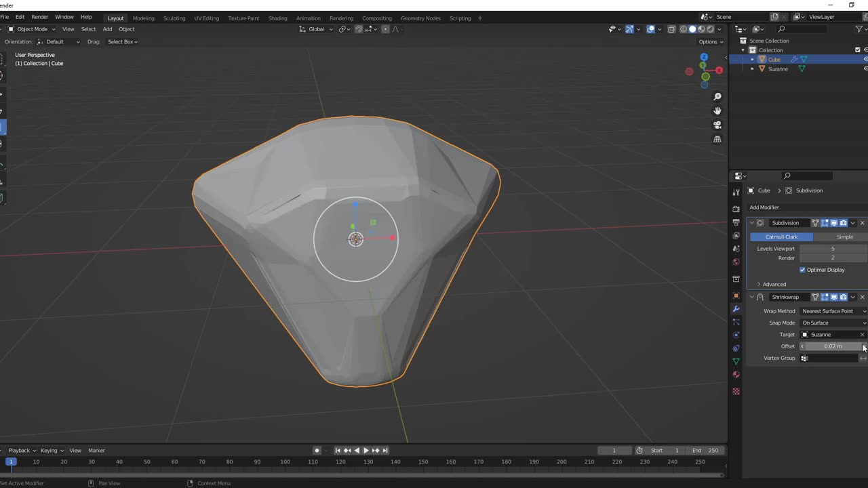
Task: Open the Edit menu
Action: click(x=20, y=17)
